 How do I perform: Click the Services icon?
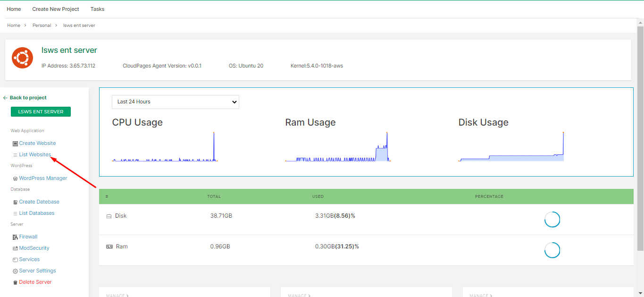click(x=15, y=259)
